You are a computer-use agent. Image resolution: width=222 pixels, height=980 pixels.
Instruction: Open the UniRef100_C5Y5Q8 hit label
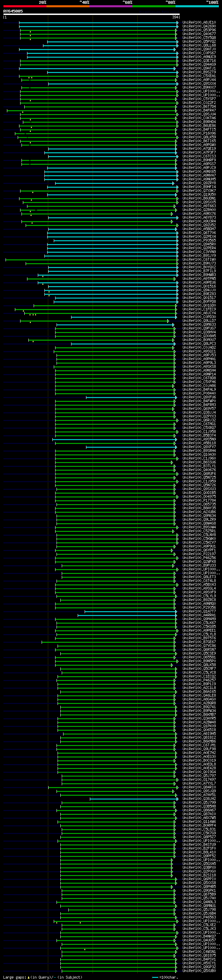pyautogui.click(x=199, y=38)
